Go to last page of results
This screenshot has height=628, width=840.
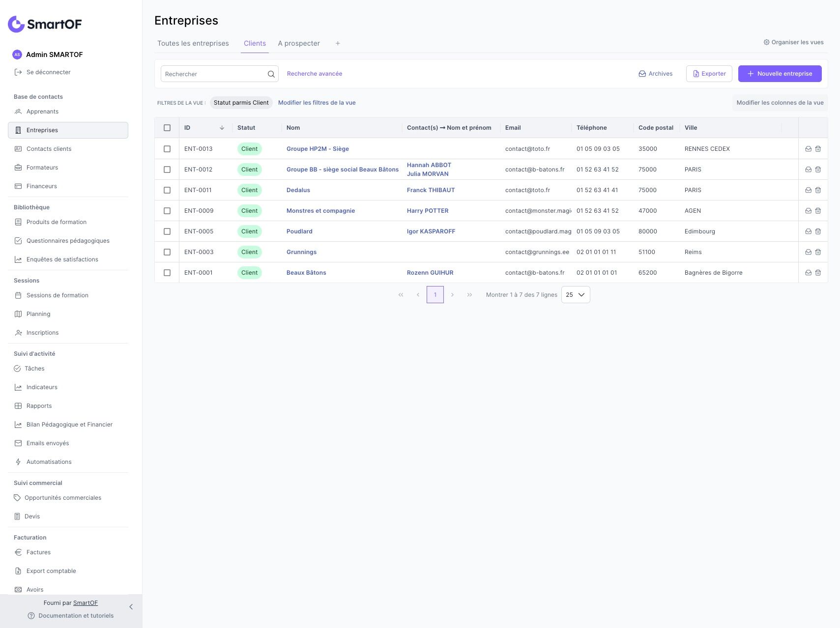click(x=469, y=295)
